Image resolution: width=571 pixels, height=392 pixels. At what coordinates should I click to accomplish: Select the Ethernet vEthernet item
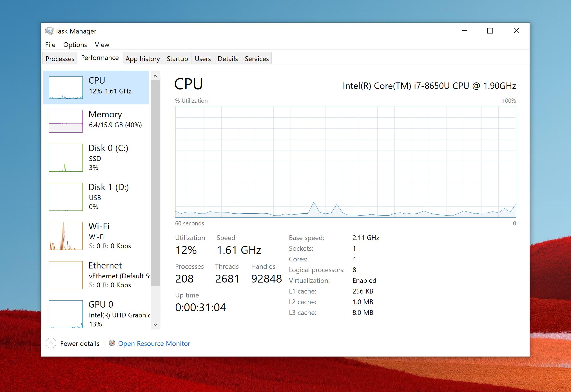(x=96, y=275)
